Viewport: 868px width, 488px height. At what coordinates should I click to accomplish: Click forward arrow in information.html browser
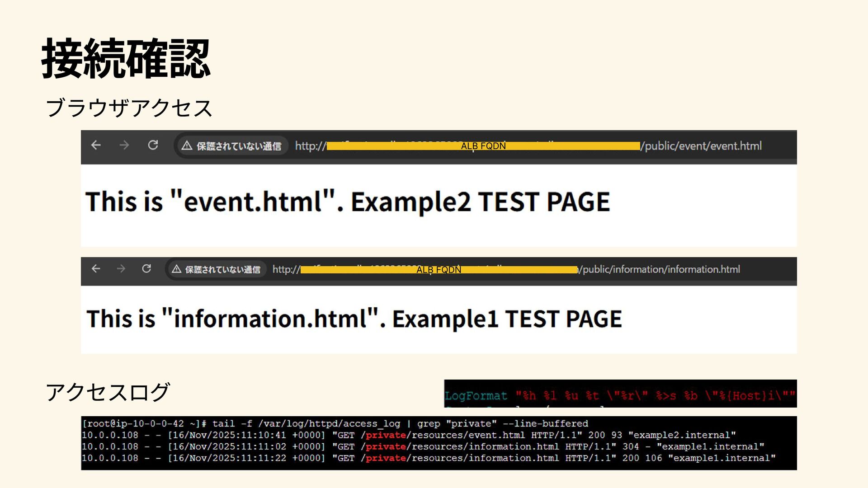point(121,269)
